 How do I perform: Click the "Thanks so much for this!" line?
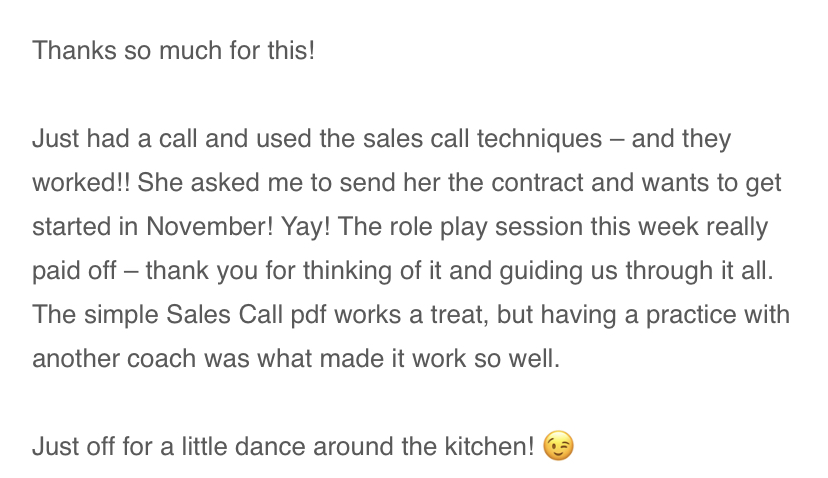(173, 49)
